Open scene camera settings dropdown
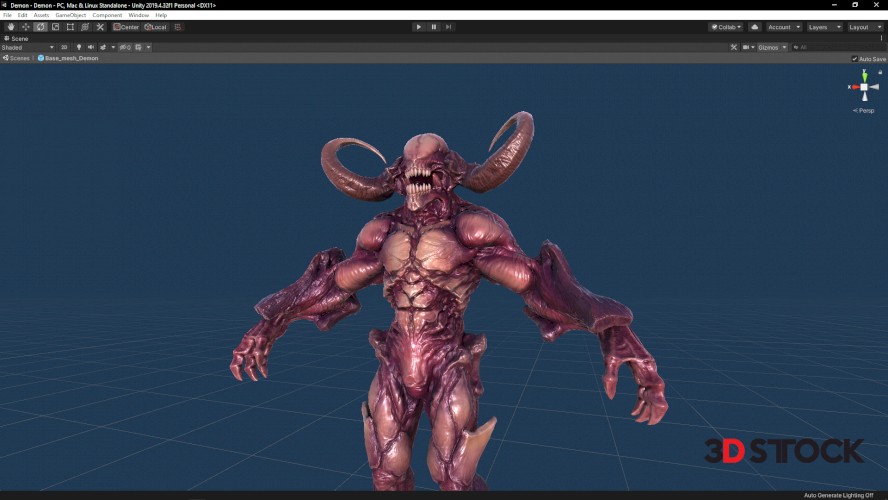The image size is (888, 500). 748,47
